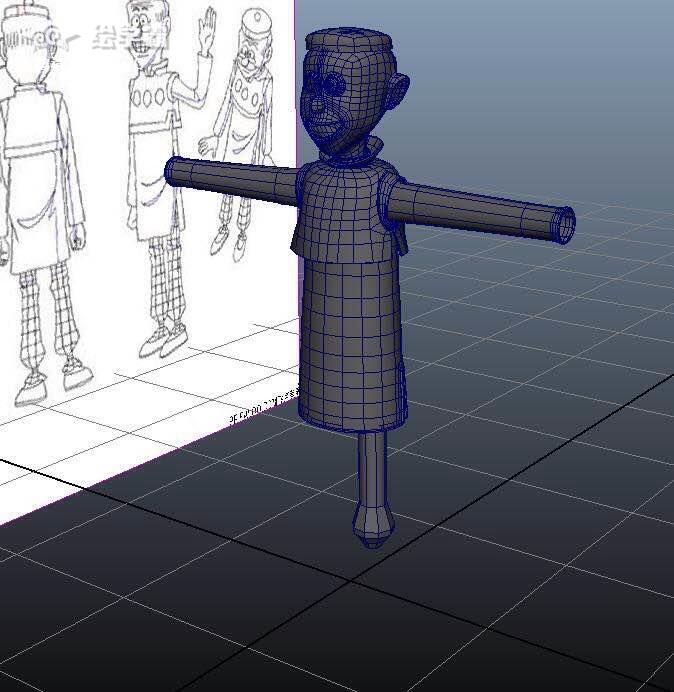Select the arm overlapping the reference image
Viewport: 674px width, 692px height.
coord(232,179)
